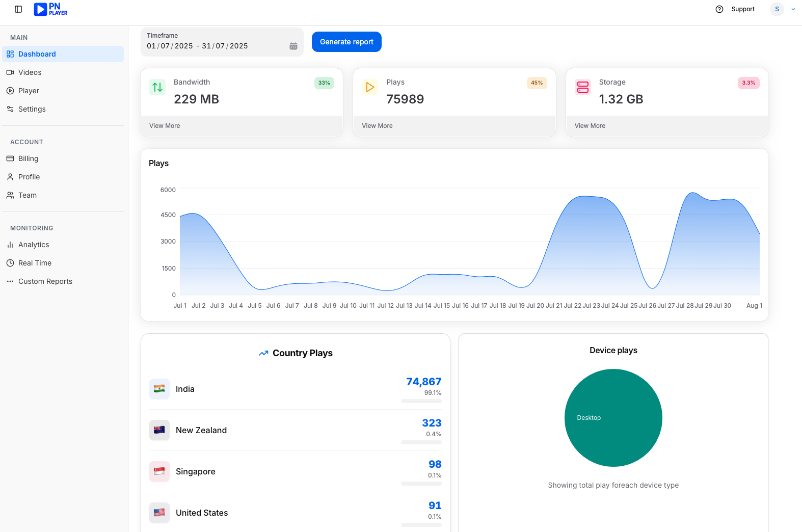This screenshot has height=532, width=802.
Task: Click the Desktop pie chart segment
Action: point(613,418)
